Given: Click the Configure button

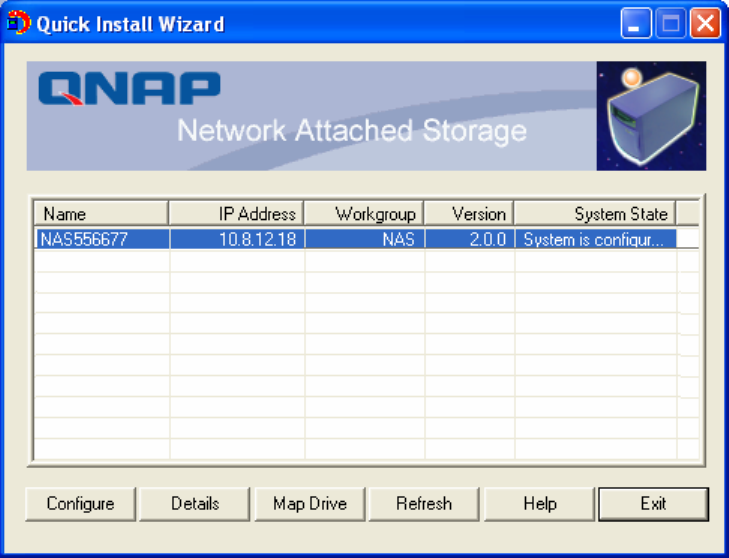Looking at the screenshot, I should click(80, 504).
